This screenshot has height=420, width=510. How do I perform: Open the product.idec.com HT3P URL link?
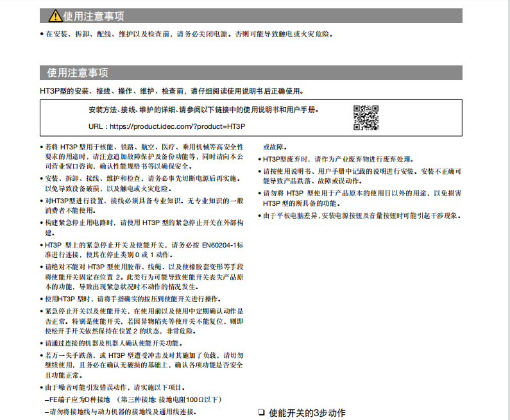177,126
